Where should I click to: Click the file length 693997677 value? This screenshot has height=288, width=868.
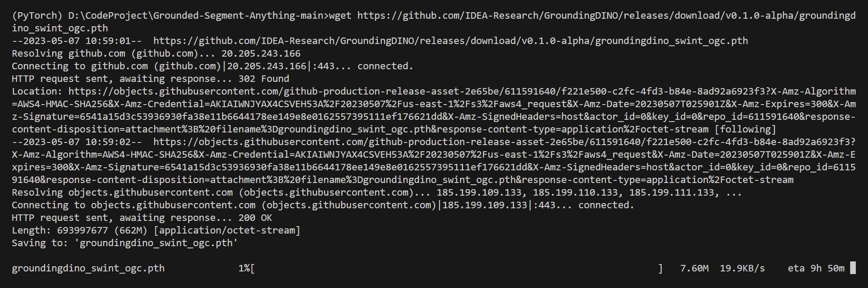[82, 230]
